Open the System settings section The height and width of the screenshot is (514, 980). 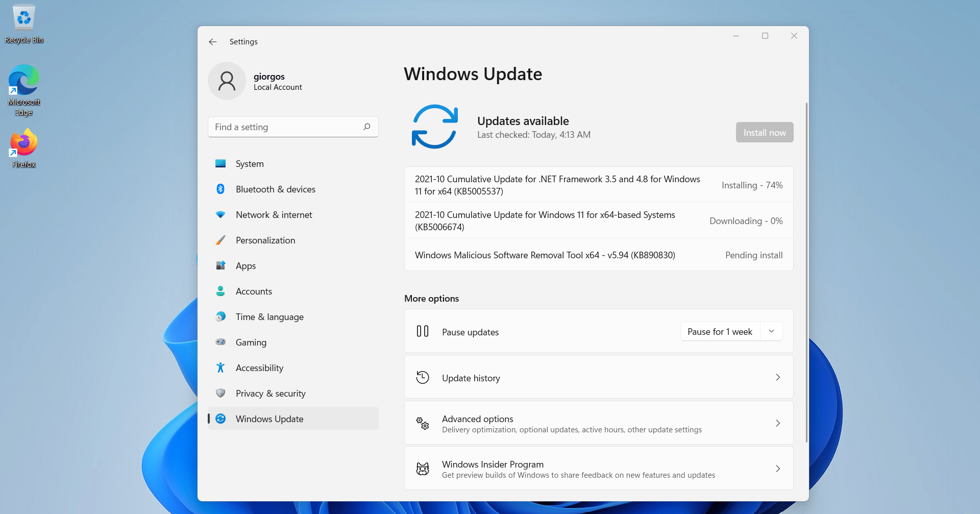pos(293,164)
